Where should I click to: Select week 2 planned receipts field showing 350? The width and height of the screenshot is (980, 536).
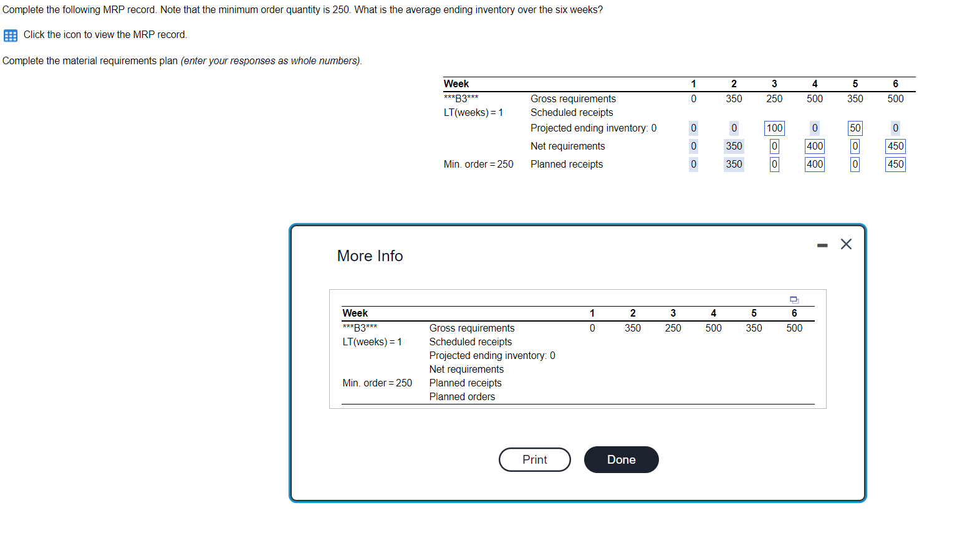click(734, 165)
